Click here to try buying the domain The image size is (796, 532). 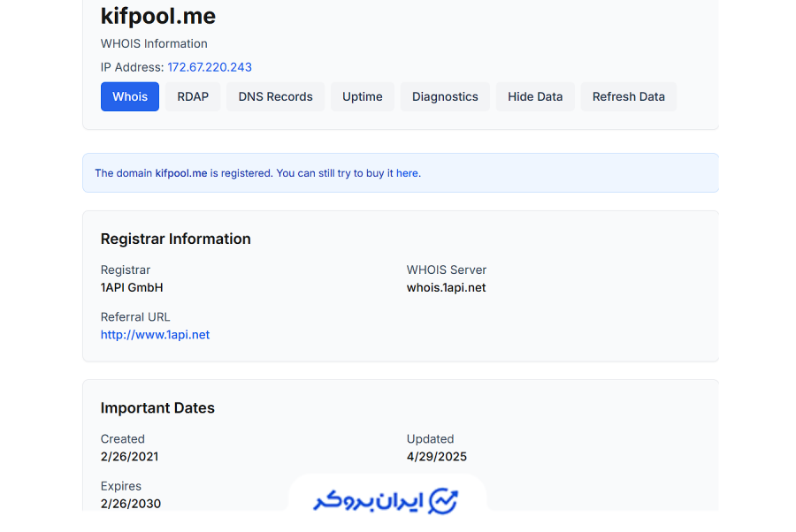[x=407, y=173]
